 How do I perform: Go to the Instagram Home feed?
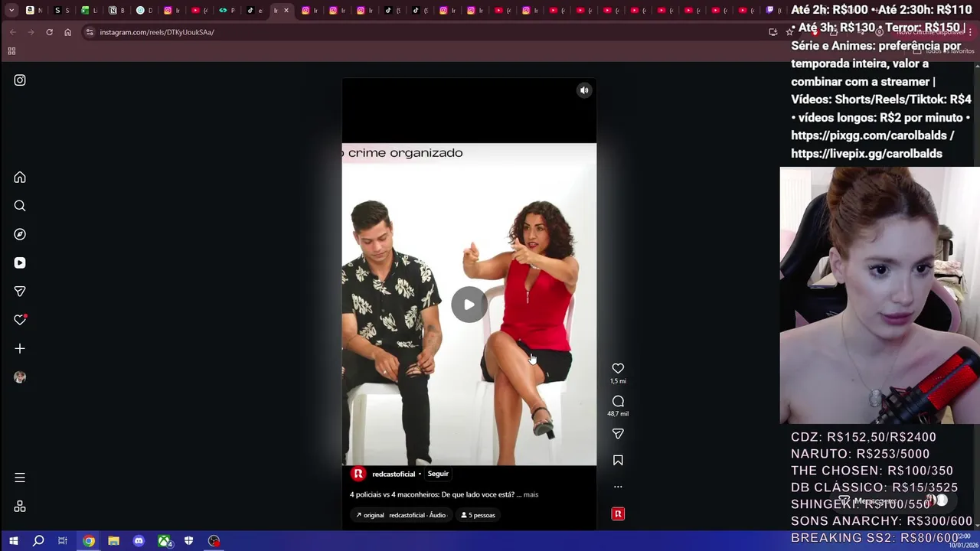point(20,178)
